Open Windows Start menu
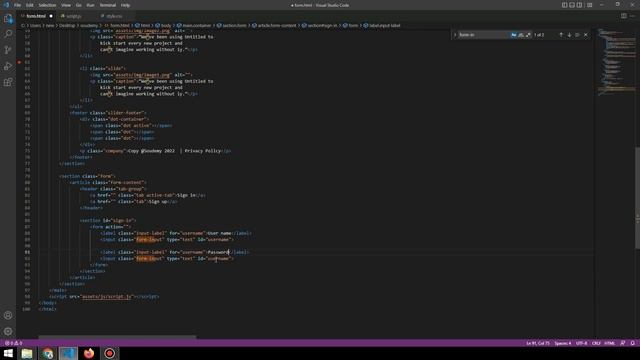640x360 pixels. (x=8, y=353)
